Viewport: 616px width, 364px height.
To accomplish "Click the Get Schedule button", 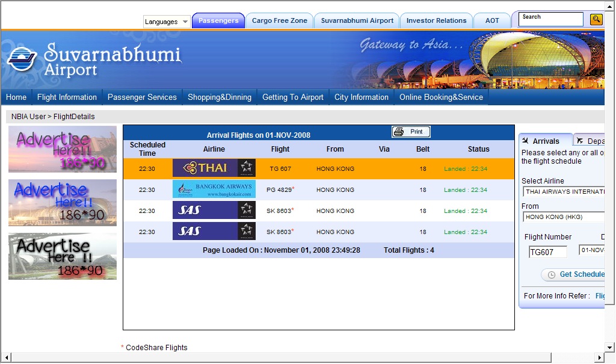I will (x=574, y=274).
